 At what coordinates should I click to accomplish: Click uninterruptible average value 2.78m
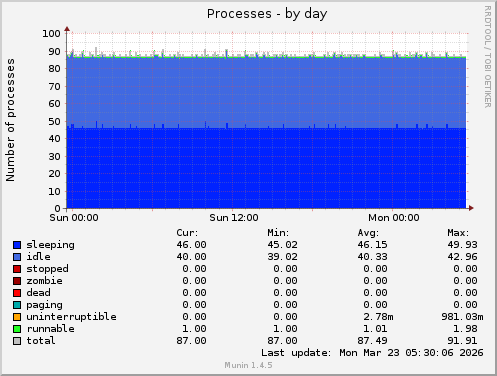pos(379,317)
